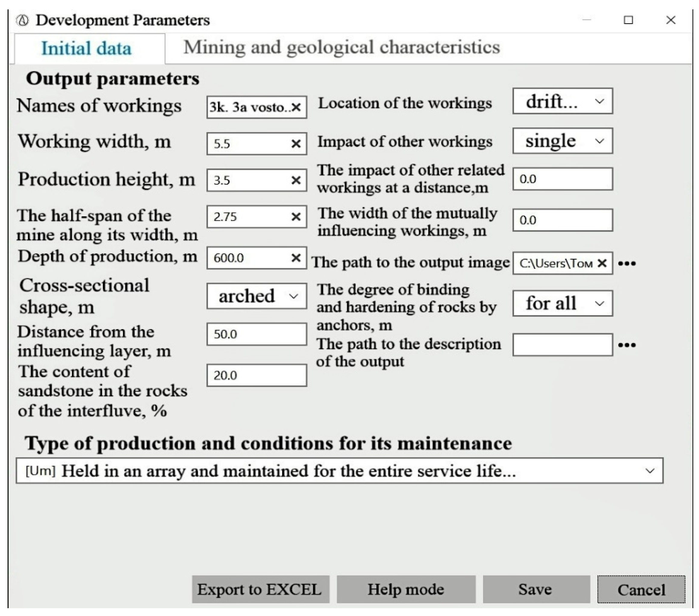Click the Help mode button
Image resolution: width=699 pixels, height=616 pixels.
pyautogui.click(x=406, y=589)
